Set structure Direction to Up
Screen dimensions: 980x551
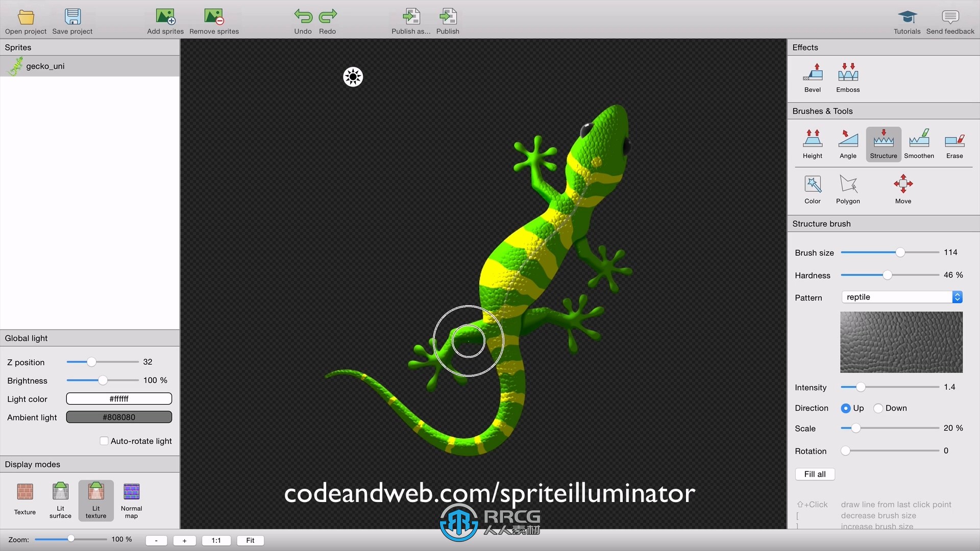[846, 408]
